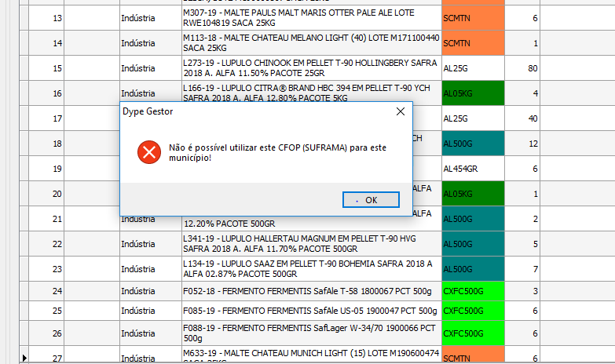
Task: Click Indústria cell in row 13
Action: (x=151, y=18)
